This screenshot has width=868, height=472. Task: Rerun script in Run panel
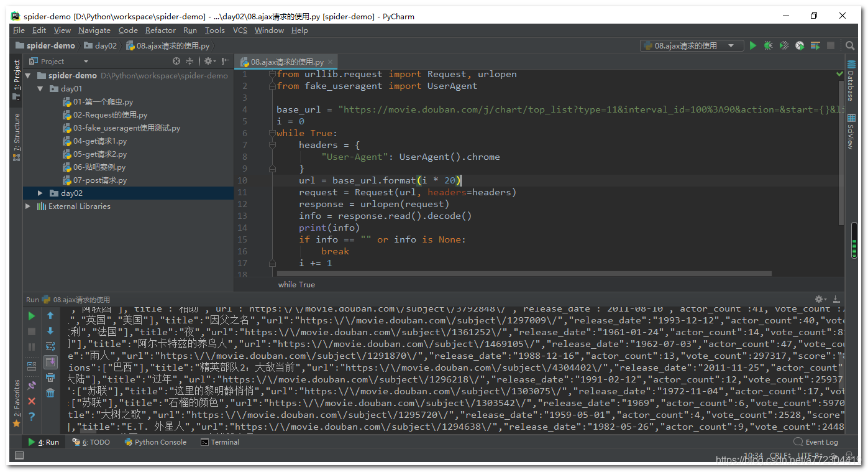coord(32,316)
